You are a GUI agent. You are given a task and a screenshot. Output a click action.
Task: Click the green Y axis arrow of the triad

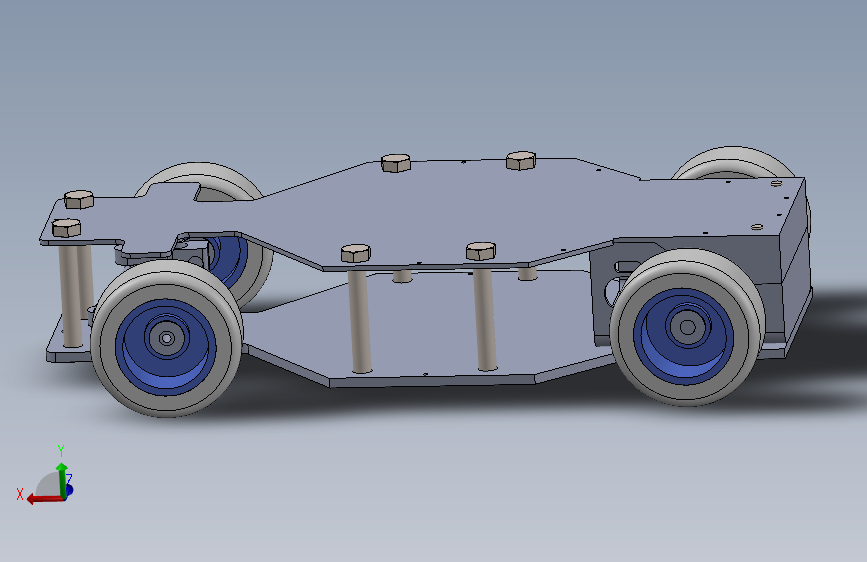(x=62, y=480)
